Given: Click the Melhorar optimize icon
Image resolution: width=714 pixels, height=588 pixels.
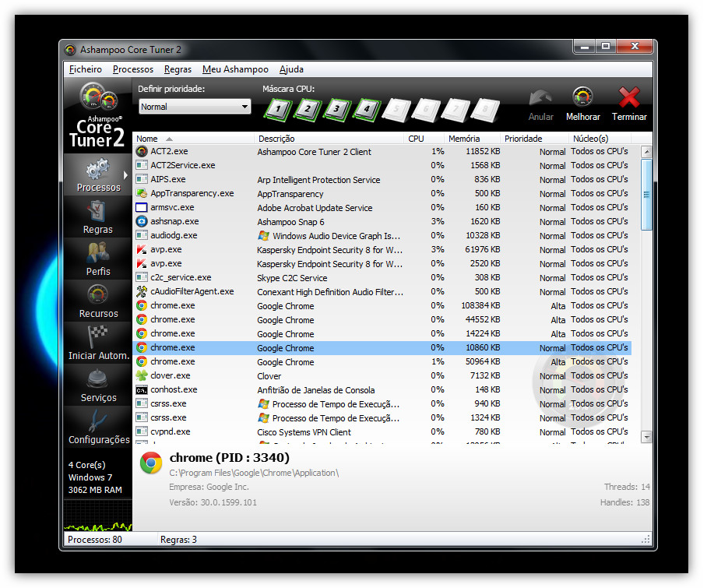Looking at the screenshot, I should tap(583, 97).
